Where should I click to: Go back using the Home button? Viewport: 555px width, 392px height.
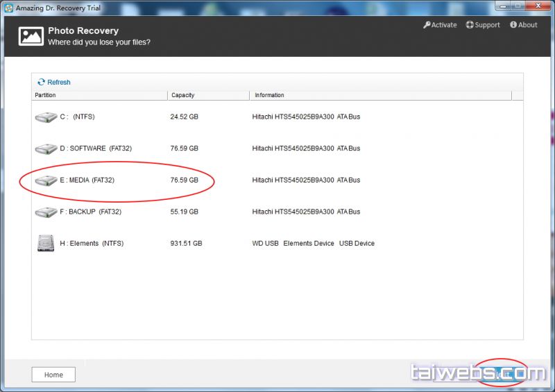point(53,375)
